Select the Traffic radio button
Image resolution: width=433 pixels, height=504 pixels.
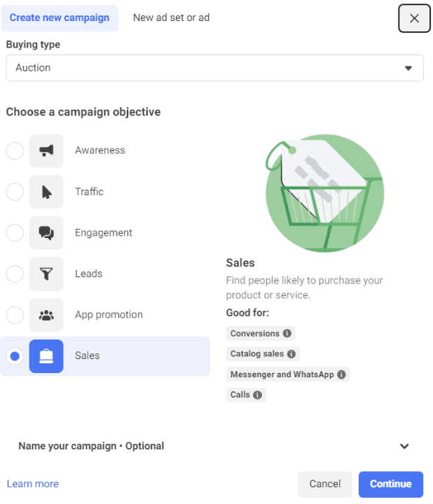click(15, 192)
